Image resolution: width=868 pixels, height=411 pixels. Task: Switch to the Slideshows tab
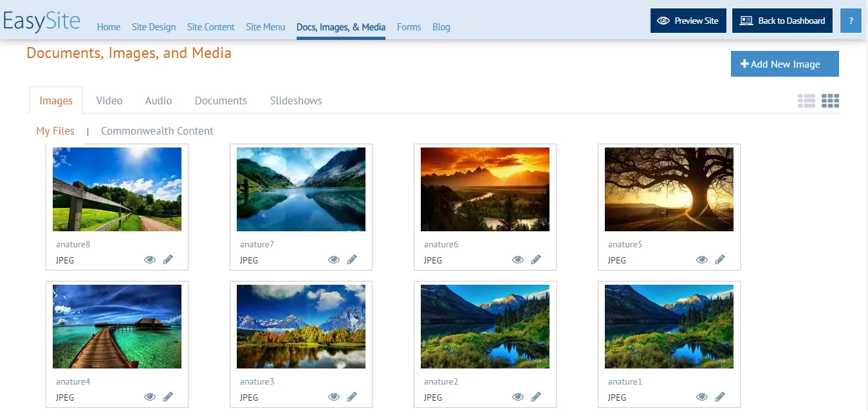296,100
